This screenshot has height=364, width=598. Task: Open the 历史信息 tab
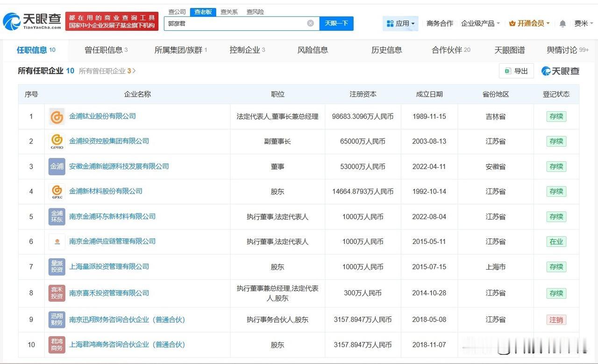386,50
